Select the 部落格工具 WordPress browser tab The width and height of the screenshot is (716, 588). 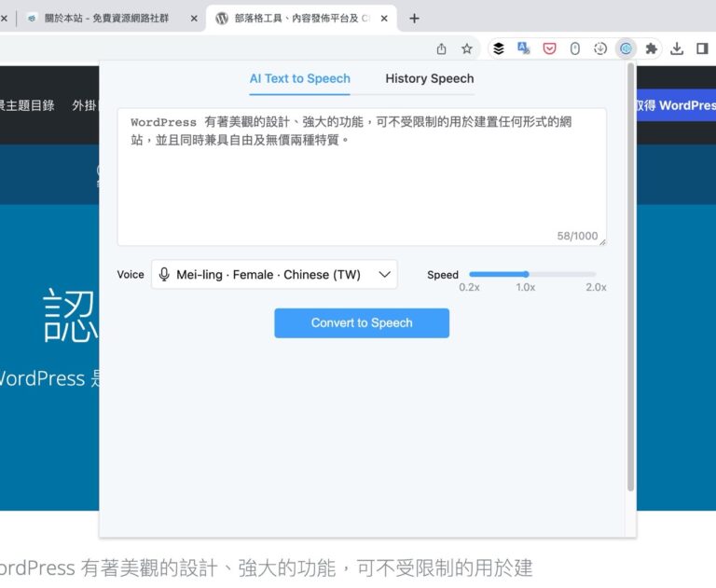coord(301,19)
